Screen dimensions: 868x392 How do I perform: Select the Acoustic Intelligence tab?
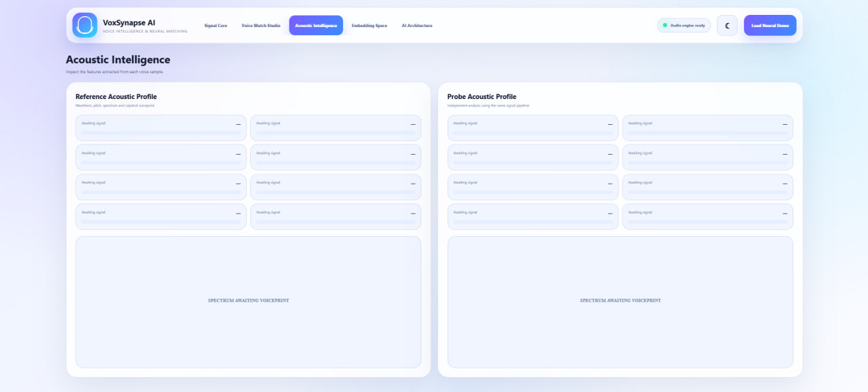tap(316, 25)
